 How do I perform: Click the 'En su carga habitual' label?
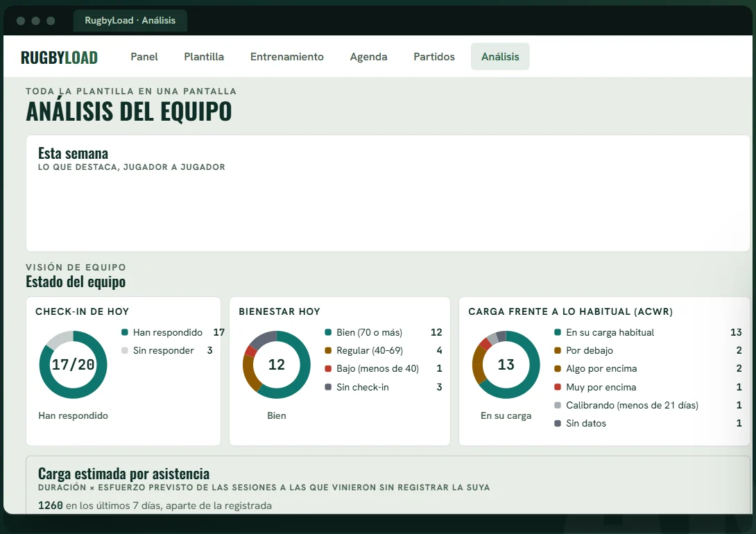610,332
